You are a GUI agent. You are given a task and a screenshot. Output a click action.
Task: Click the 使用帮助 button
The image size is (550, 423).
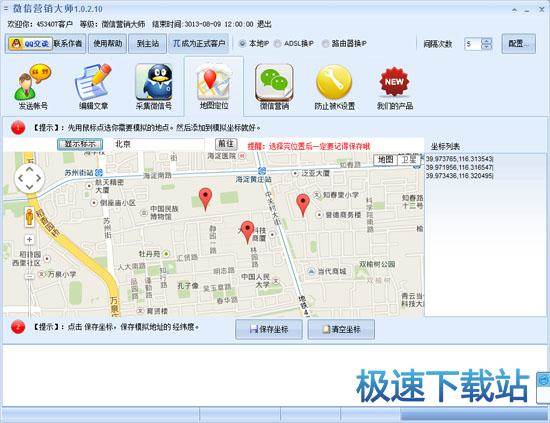tap(107, 43)
